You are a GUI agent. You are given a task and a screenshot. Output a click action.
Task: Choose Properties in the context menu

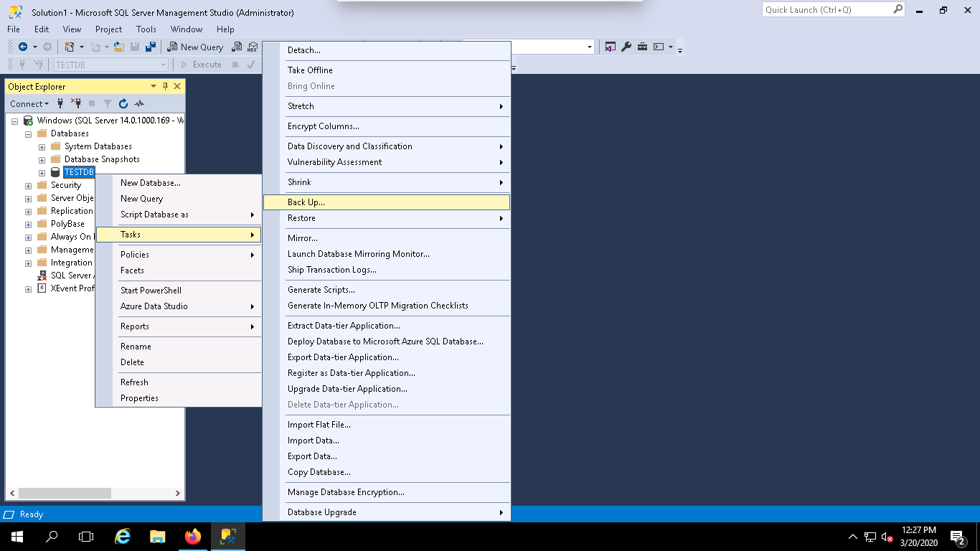coord(179,398)
